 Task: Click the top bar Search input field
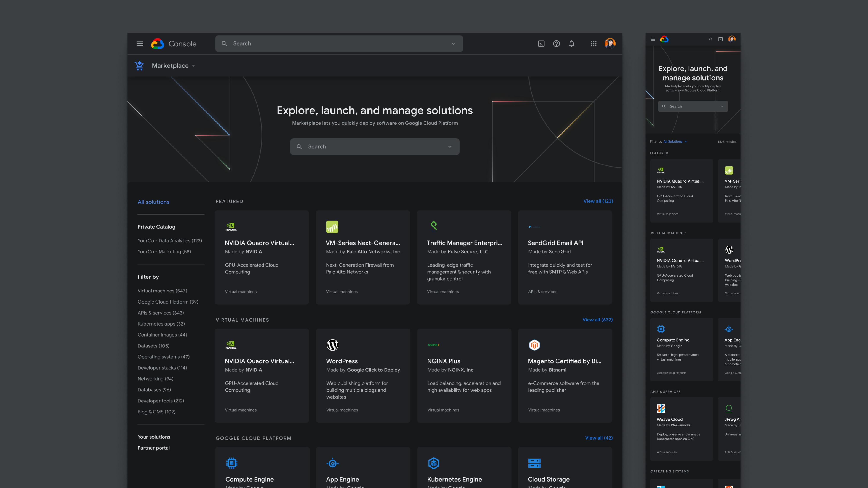tap(339, 44)
